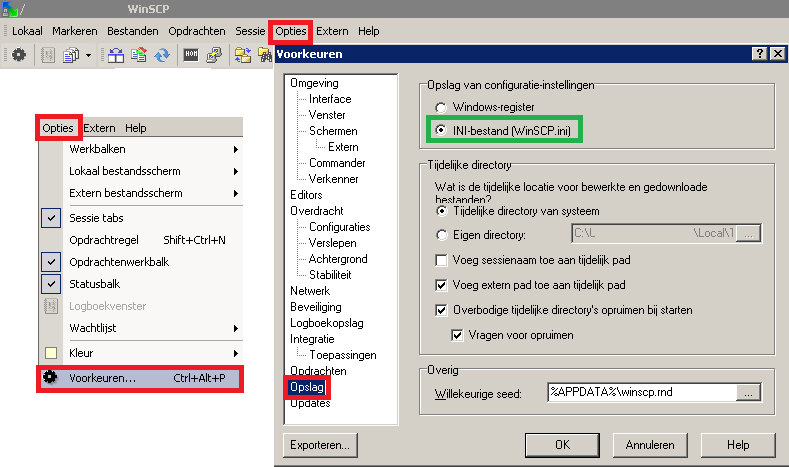Click the blue refresh arrows toolbar icon

click(x=160, y=55)
